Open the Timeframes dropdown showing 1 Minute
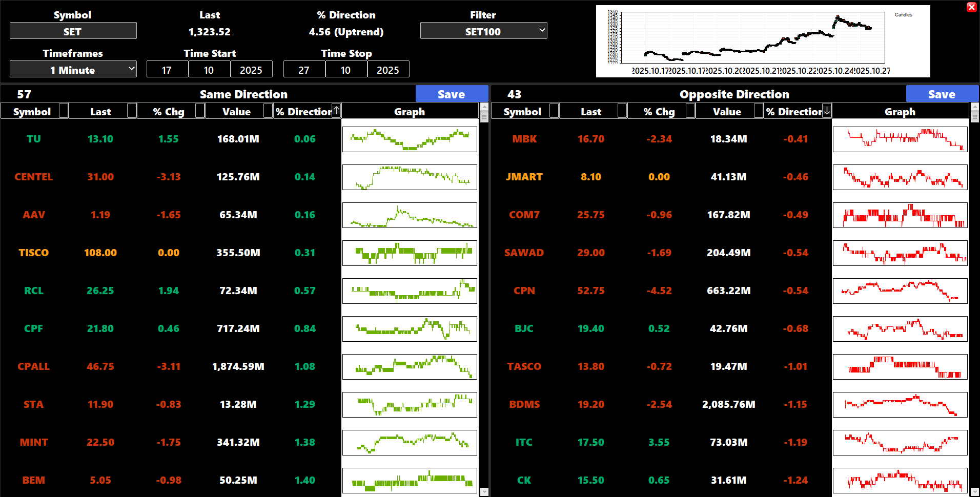 click(73, 70)
